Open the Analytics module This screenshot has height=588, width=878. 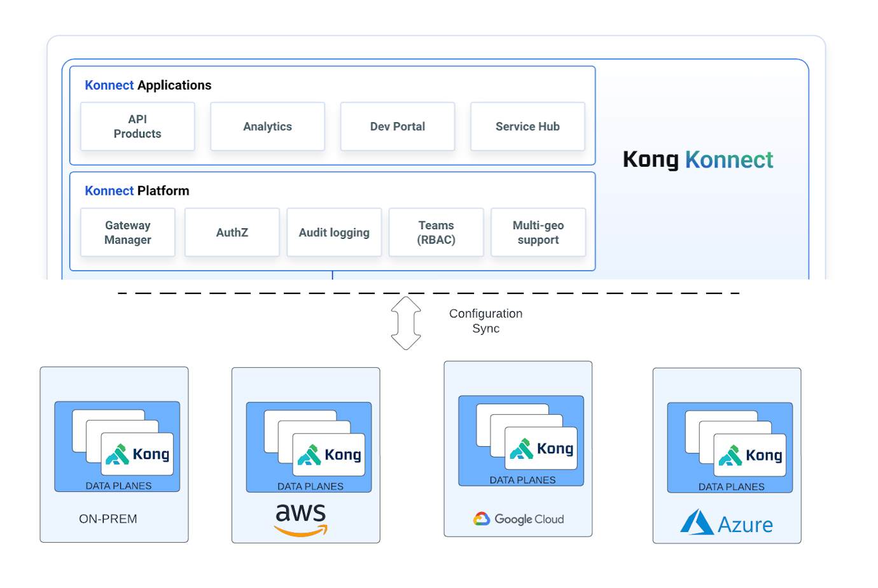click(267, 126)
